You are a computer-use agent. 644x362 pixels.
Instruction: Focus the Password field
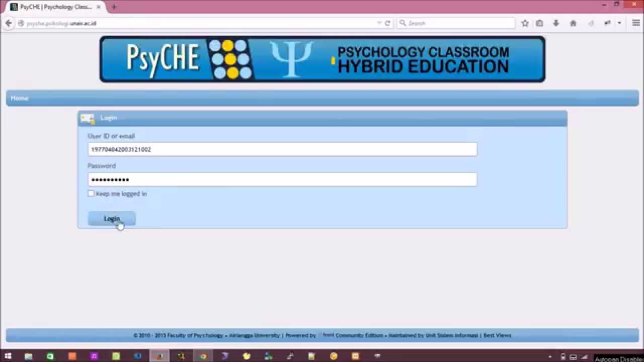point(282,179)
